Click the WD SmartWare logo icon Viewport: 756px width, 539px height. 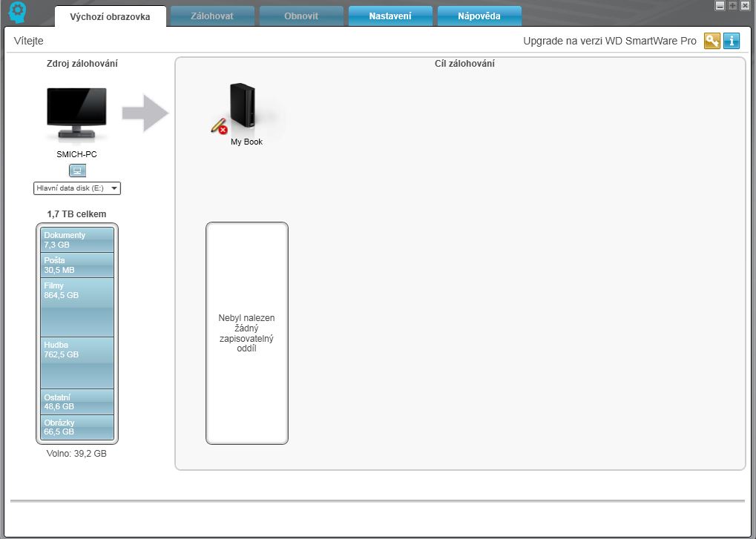[19, 14]
